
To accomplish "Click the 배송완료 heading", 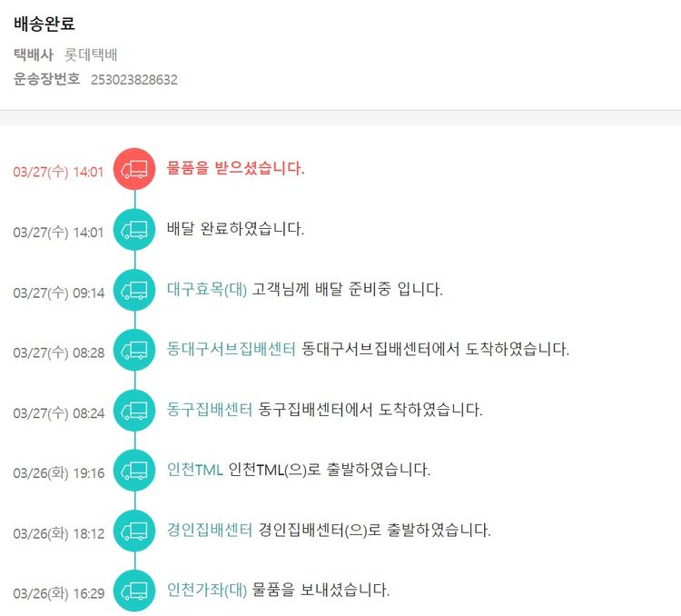I will point(44,25).
